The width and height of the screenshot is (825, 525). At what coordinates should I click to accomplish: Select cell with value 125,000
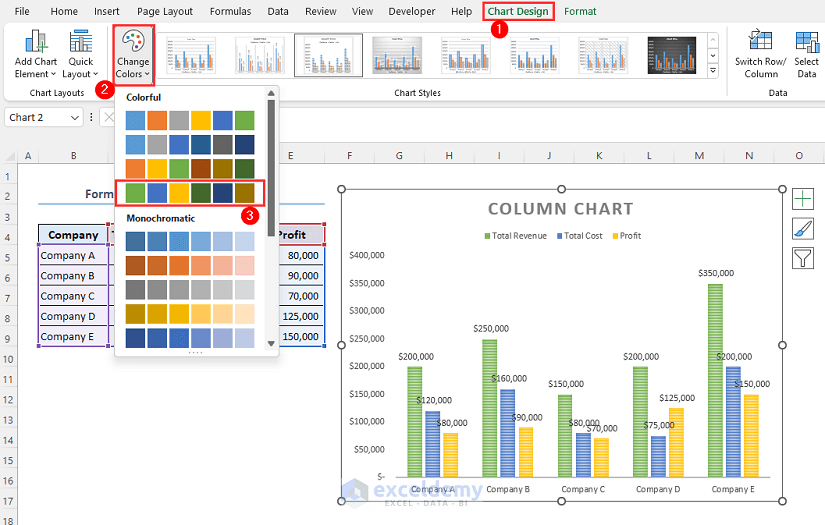point(300,317)
